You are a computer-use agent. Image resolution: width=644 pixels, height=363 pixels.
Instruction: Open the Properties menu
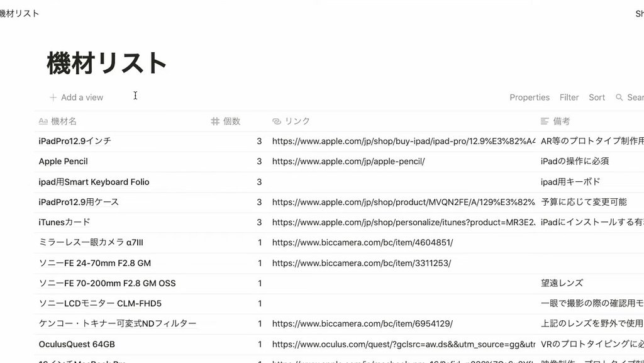(x=530, y=98)
